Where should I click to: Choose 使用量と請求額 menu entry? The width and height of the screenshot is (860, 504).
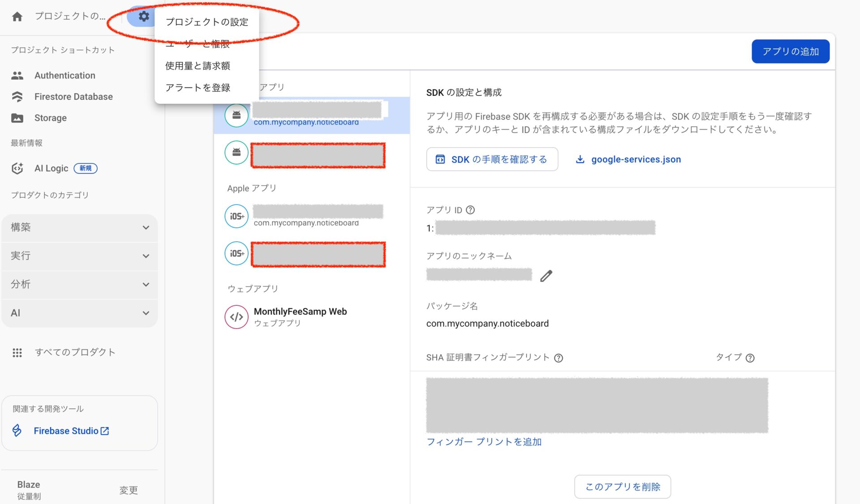coord(206,66)
